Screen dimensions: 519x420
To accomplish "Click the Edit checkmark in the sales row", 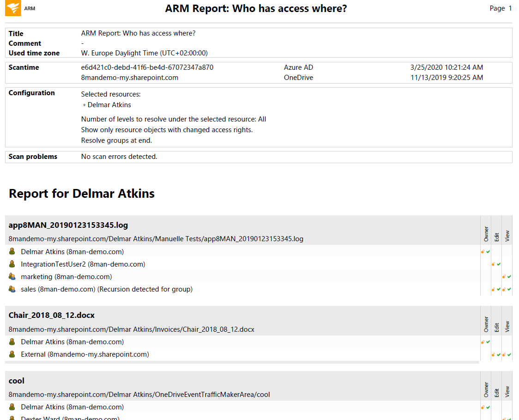I will (499, 289).
